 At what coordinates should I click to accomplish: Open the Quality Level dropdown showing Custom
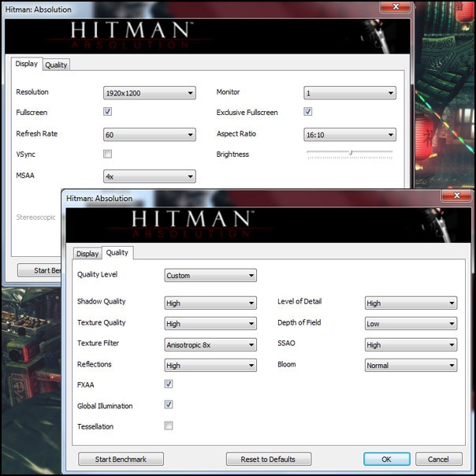[210, 275]
